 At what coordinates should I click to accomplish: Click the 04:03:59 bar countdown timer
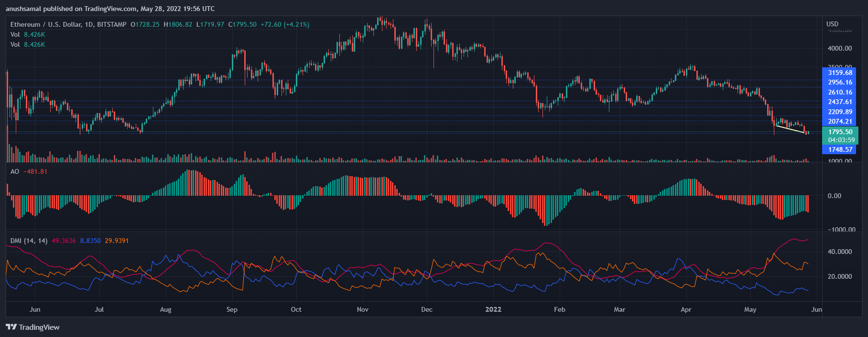[841, 140]
